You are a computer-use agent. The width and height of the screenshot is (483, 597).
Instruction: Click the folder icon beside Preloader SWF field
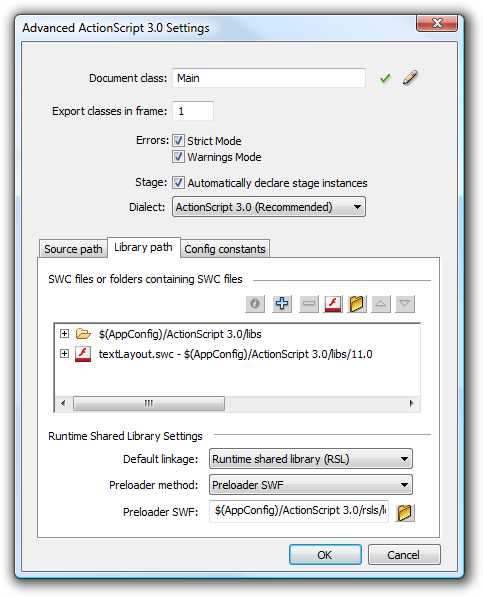(405, 512)
